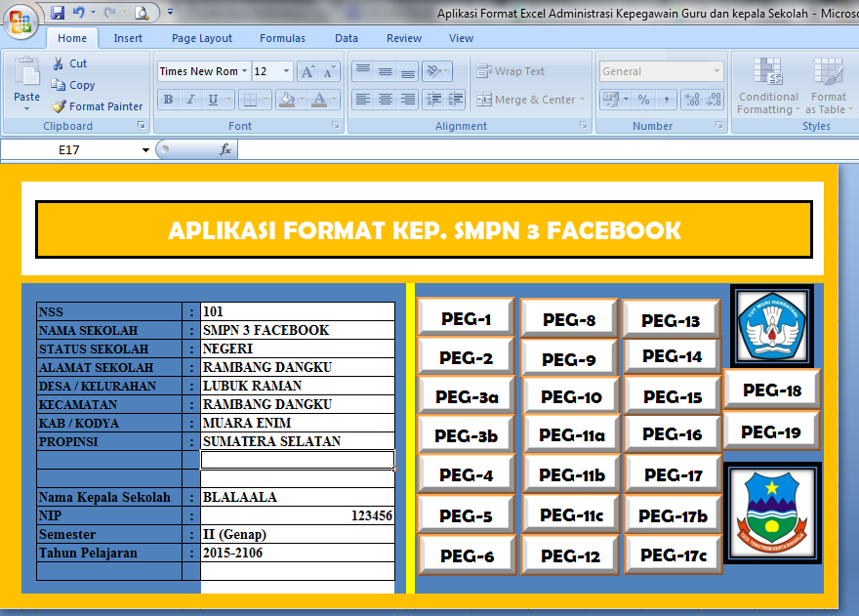The image size is (859, 616).
Task: Enable Wrap Text
Action: (x=511, y=72)
